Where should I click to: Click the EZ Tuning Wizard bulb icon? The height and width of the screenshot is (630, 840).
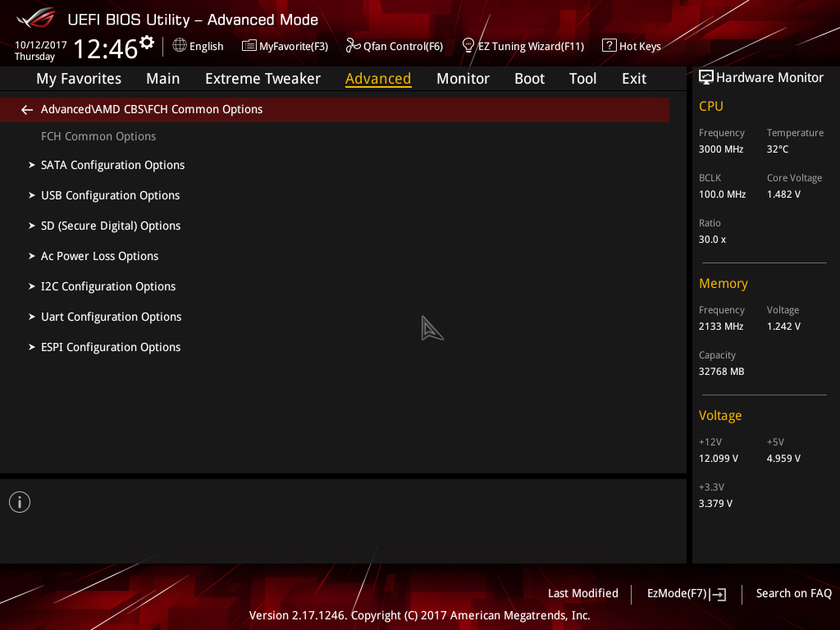point(468,46)
